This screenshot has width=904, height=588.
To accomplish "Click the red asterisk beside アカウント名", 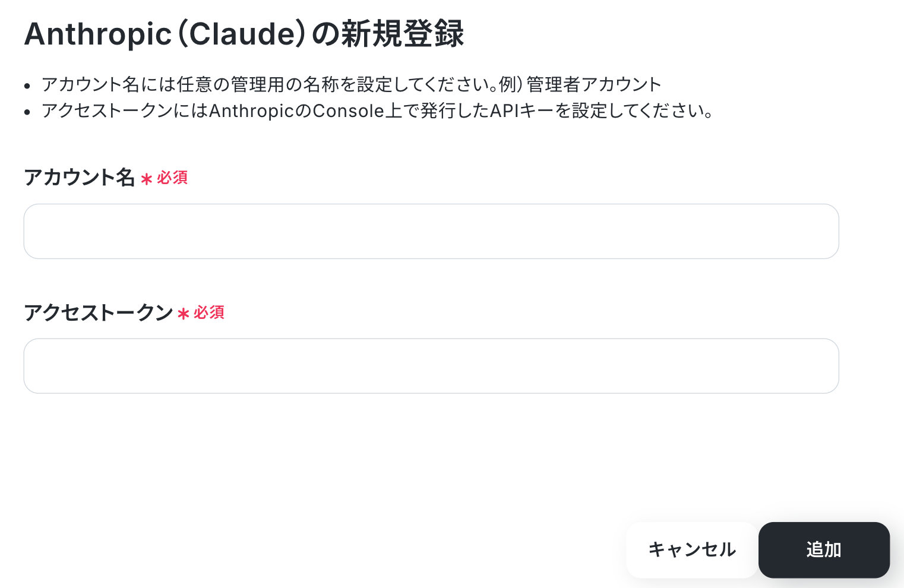I will coord(147,179).
